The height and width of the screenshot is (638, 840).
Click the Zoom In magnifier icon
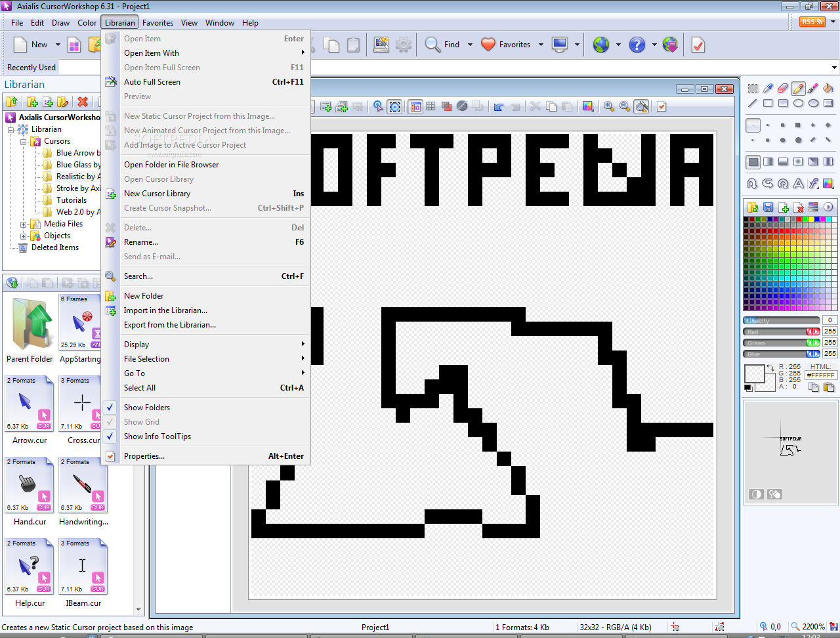click(x=609, y=106)
